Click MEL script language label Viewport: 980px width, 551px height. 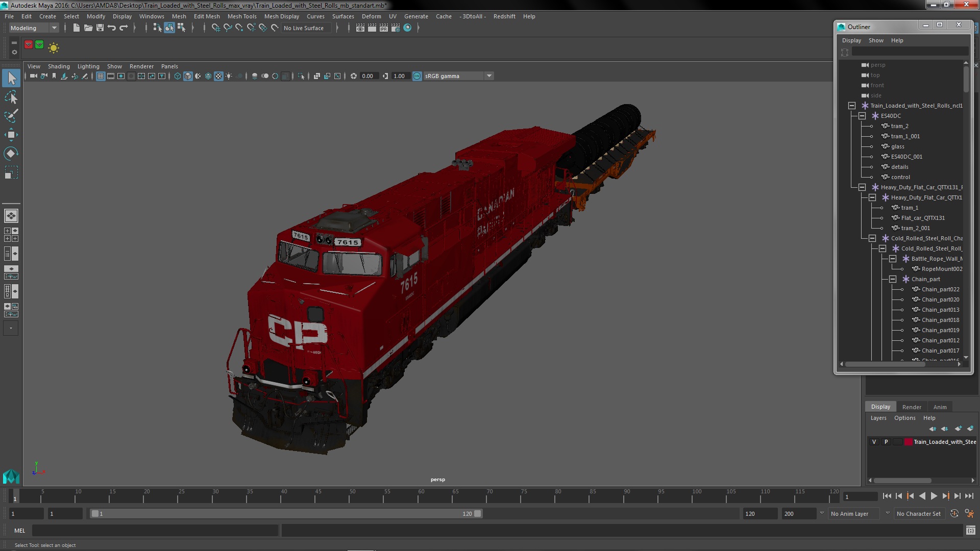point(19,531)
